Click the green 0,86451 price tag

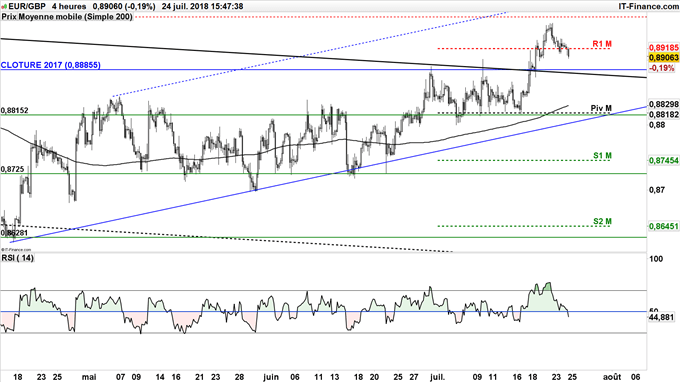pos(664,226)
